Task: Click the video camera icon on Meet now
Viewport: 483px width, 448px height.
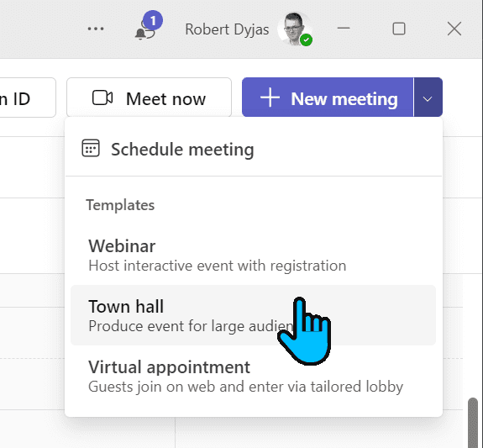Action: pos(102,98)
